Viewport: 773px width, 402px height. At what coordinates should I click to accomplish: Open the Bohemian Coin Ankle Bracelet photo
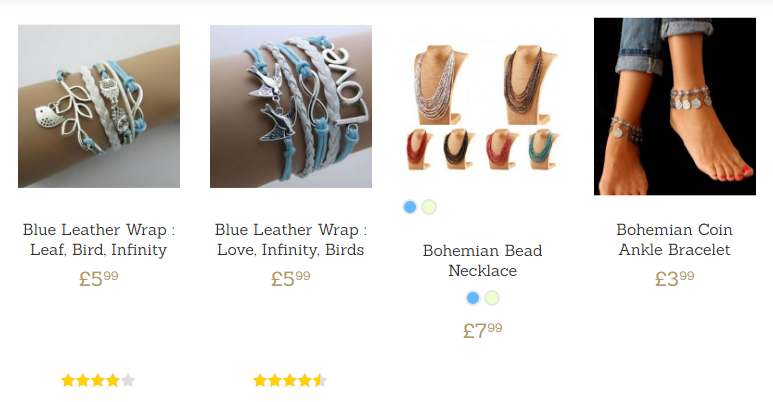point(675,107)
